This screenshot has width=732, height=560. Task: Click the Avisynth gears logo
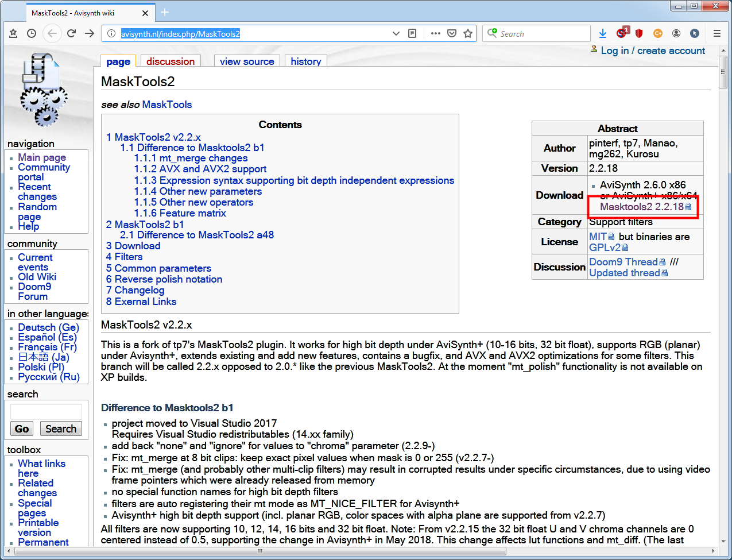(44, 90)
